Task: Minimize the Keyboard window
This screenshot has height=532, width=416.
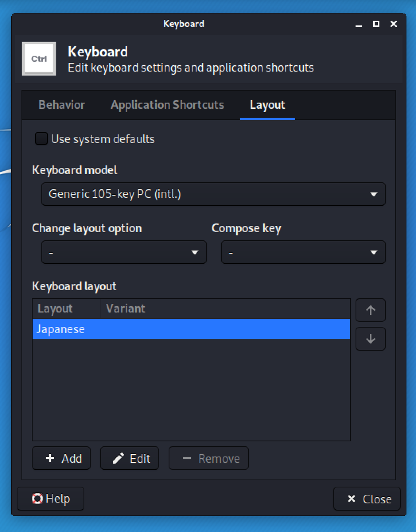Action: pyautogui.click(x=359, y=24)
